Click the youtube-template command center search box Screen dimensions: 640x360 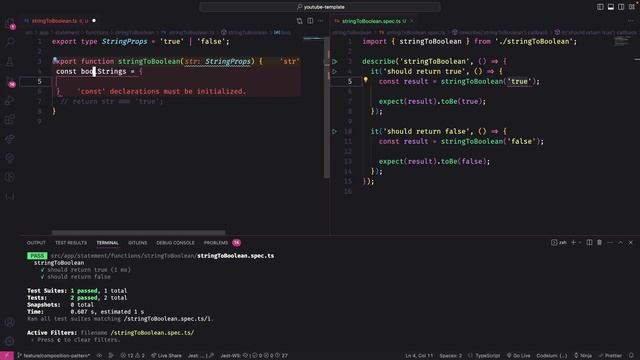pos(320,7)
